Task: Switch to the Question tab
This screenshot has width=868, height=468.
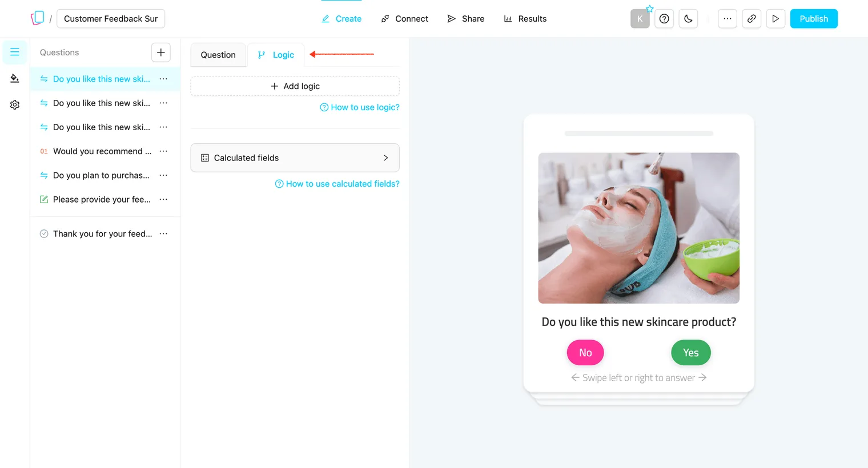Action: click(218, 55)
